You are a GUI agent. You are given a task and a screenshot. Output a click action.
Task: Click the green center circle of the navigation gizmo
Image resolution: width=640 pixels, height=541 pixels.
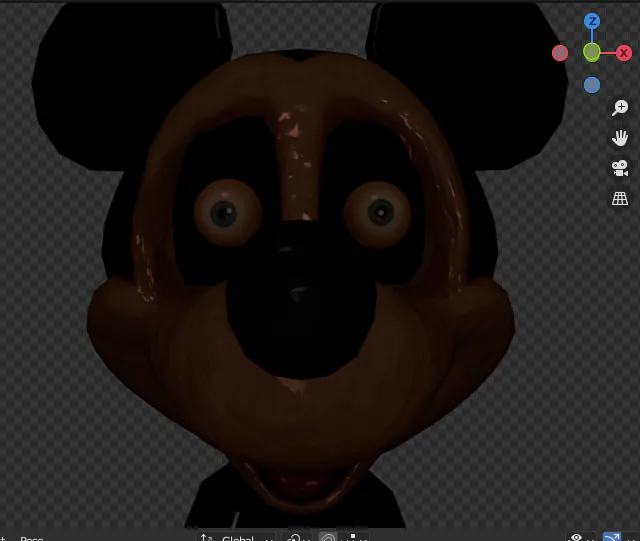pyautogui.click(x=591, y=52)
